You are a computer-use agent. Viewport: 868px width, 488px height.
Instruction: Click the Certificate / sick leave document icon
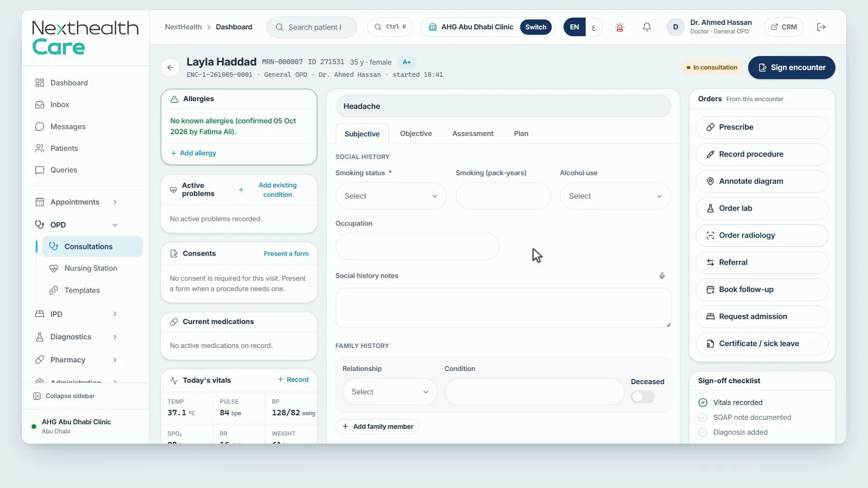pyautogui.click(x=710, y=344)
